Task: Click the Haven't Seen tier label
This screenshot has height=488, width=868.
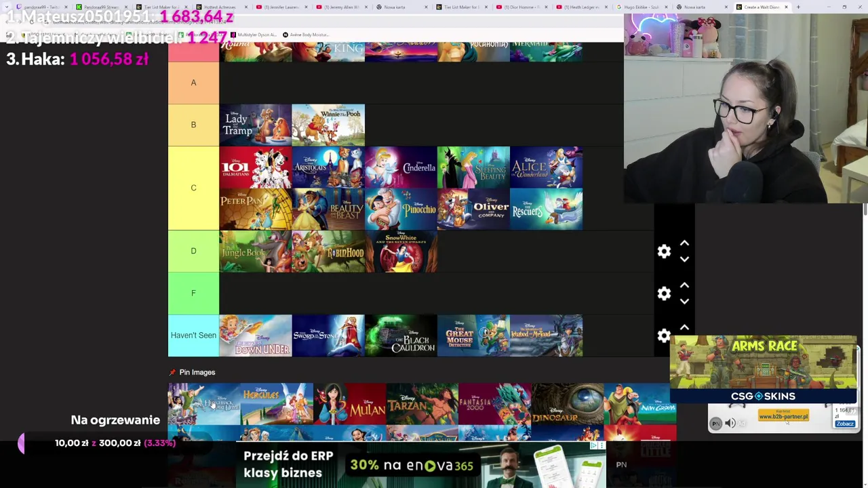Action: point(193,335)
